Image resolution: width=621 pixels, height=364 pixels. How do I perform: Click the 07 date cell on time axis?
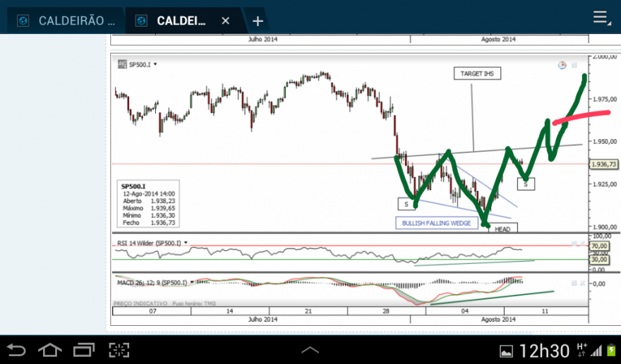(152, 311)
